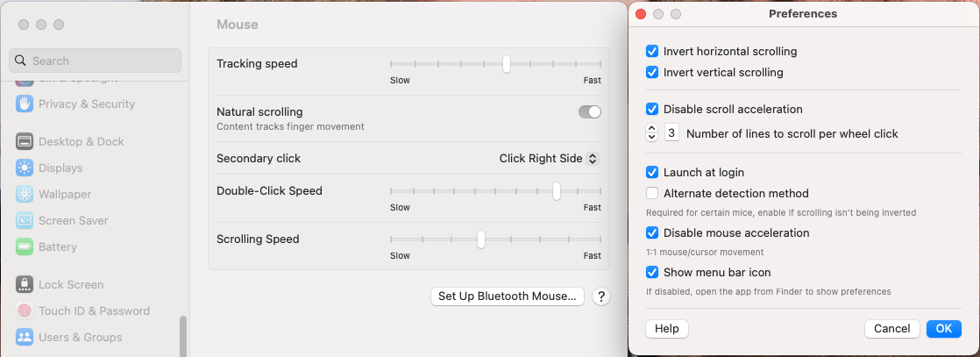The height and width of the screenshot is (357, 980).
Task: Click the Tracking speed slider handle
Action: [x=507, y=64]
